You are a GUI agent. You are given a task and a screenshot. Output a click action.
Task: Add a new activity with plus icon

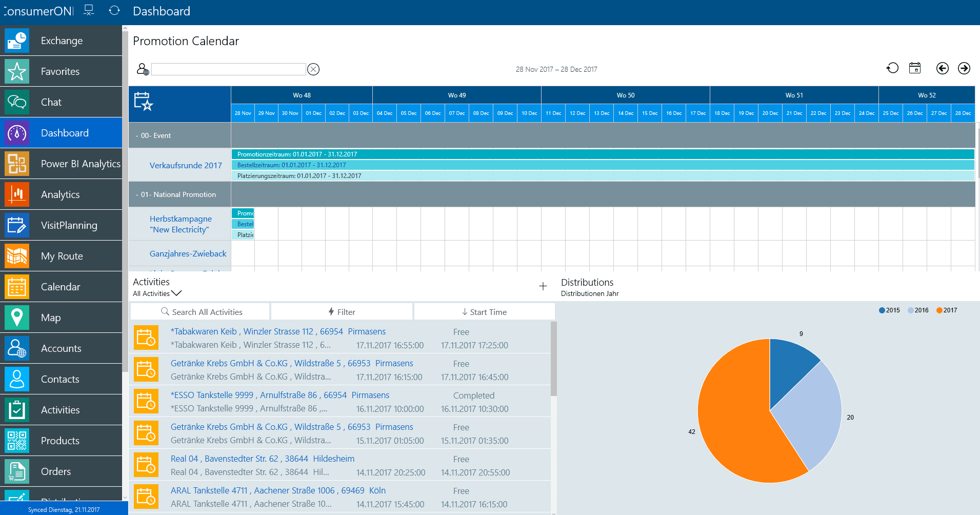[543, 286]
